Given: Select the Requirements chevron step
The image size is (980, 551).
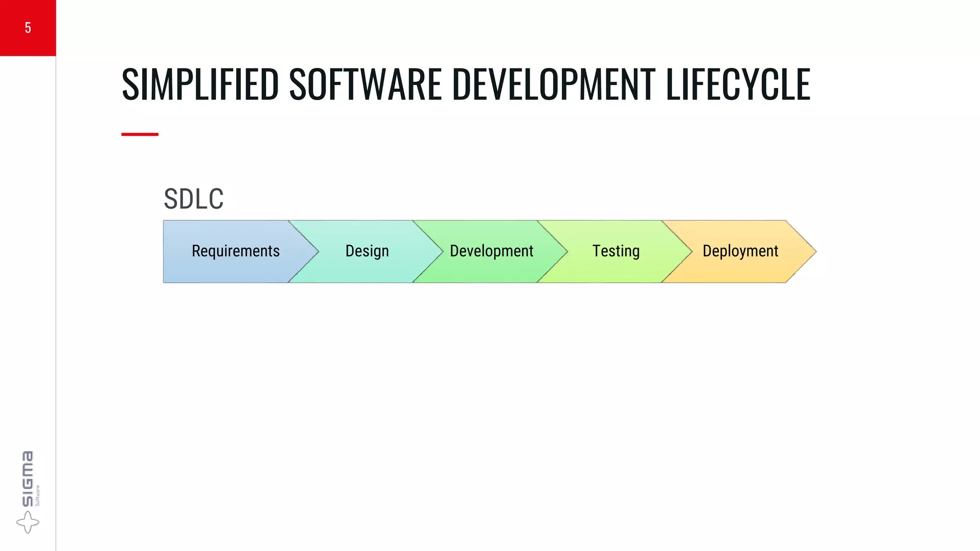Looking at the screenshot, I should pyautogui.click(x=235, y=251).
